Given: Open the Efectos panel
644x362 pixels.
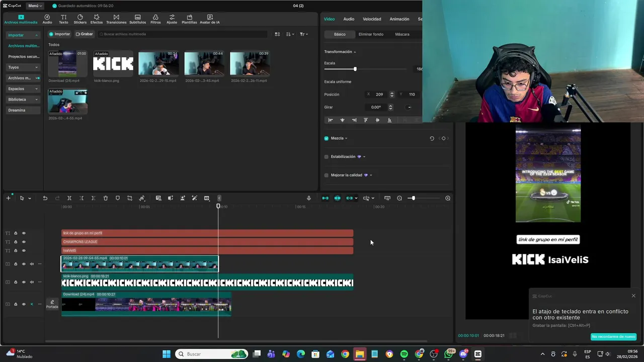Looking at the screenshot, I should pos(96,19).
